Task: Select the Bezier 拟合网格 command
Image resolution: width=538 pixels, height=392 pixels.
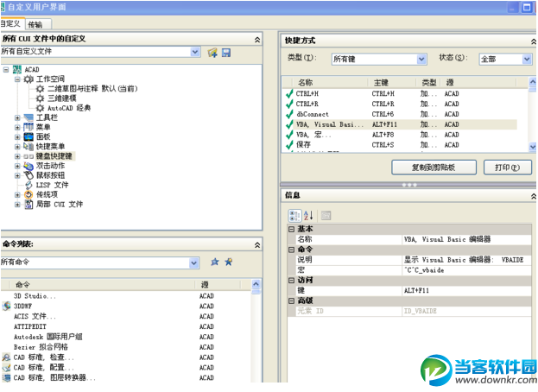Action: coord(41,347)
